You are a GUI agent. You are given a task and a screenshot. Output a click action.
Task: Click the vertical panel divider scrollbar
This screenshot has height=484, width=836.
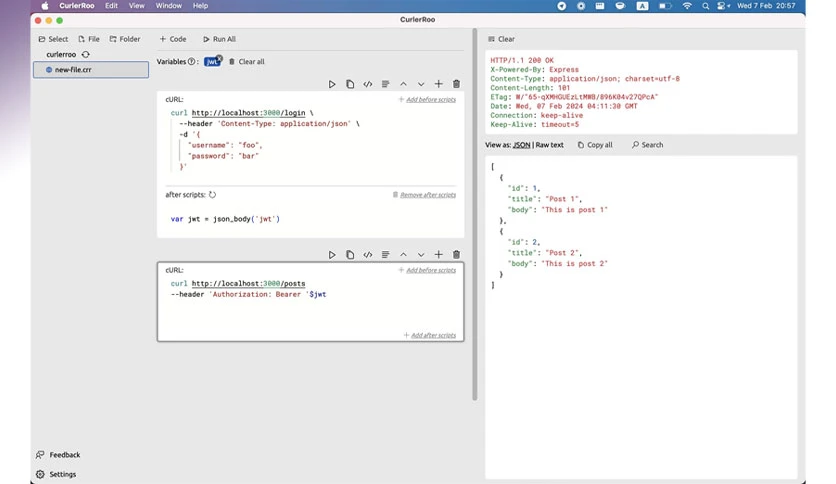pos(475,213)
